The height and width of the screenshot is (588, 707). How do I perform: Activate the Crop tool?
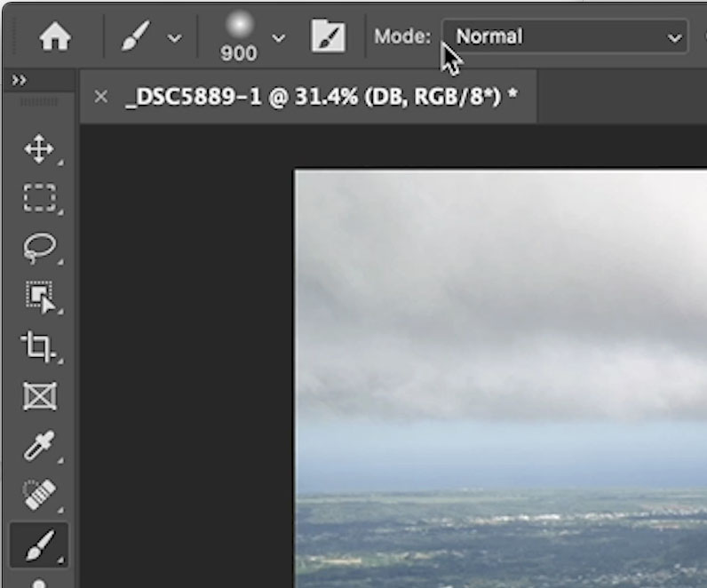coord(38,346)
